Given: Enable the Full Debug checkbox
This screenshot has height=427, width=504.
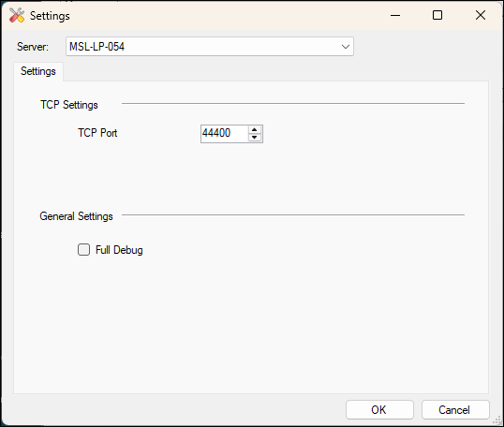Looking at the screenshot, I should 84,250.
